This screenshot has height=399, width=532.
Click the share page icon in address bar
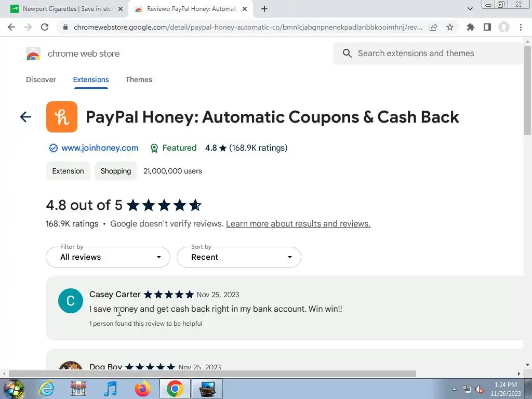pyautogui.click(x=433, y=27)
